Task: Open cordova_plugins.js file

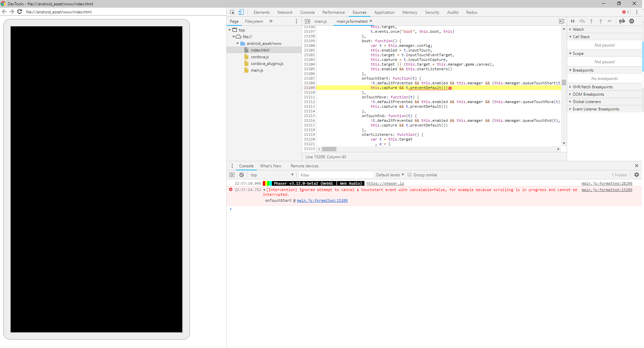Action: click(x=267, y=64)
